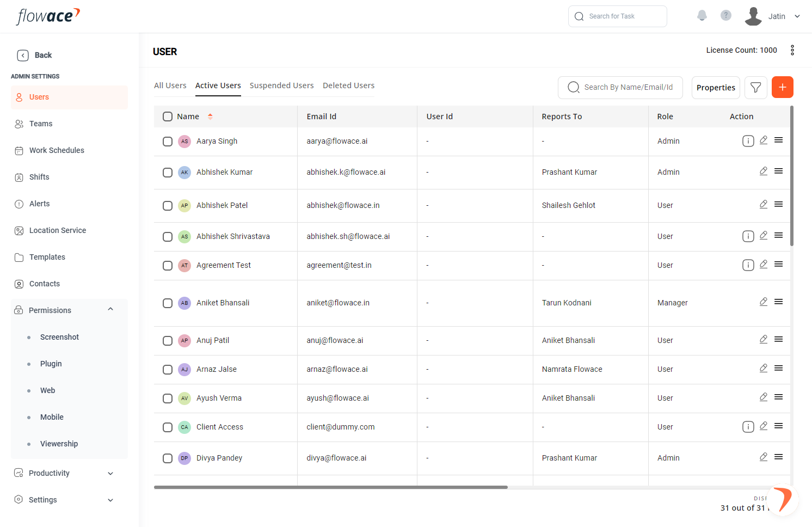Image resolution: width=812 pixels, height=527 pixels.
Task: Click the info icon for Agreement Test
Action: 748,265
